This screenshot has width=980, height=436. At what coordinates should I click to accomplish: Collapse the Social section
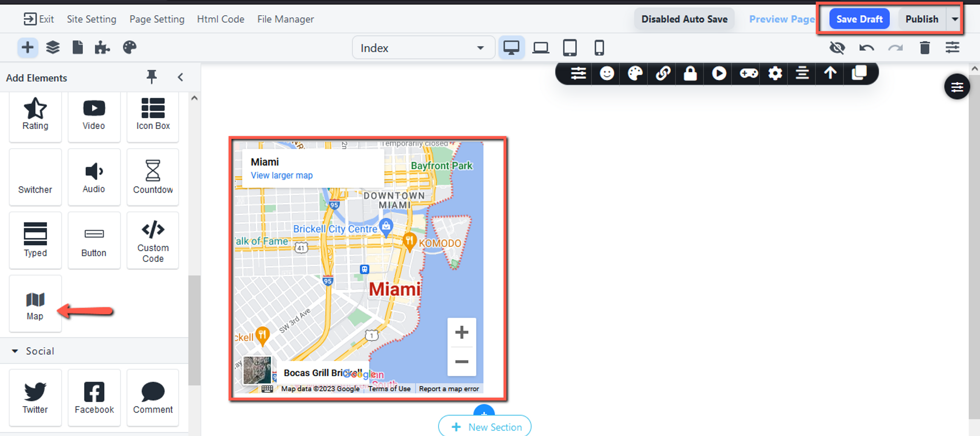[x=15, y=351]
